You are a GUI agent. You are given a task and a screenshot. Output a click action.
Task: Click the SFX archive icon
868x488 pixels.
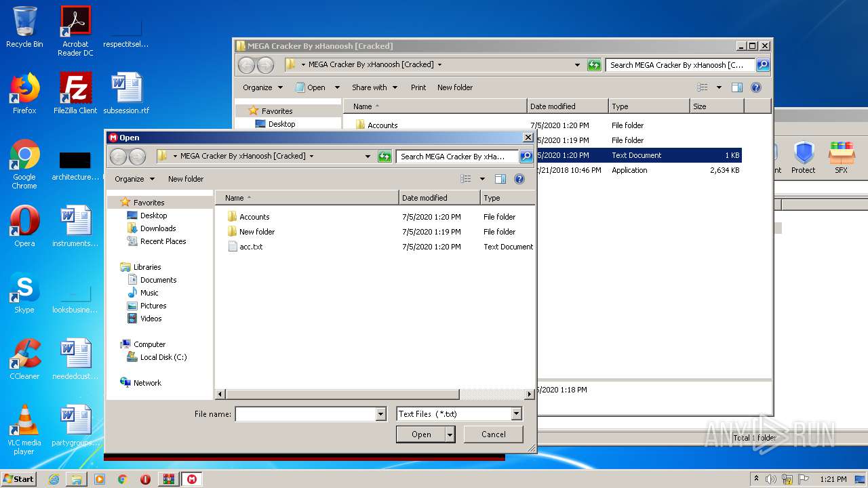click(842, 158)
